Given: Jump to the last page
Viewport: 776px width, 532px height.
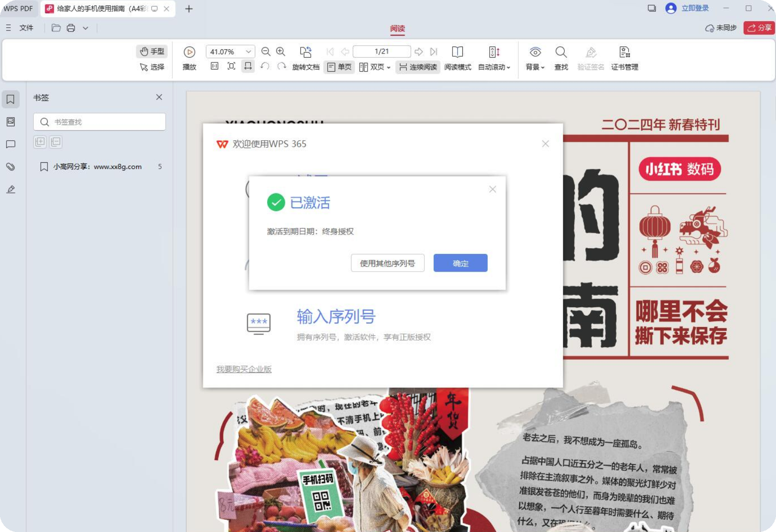Looking at the screenshot, I should [x=434, y=52].
